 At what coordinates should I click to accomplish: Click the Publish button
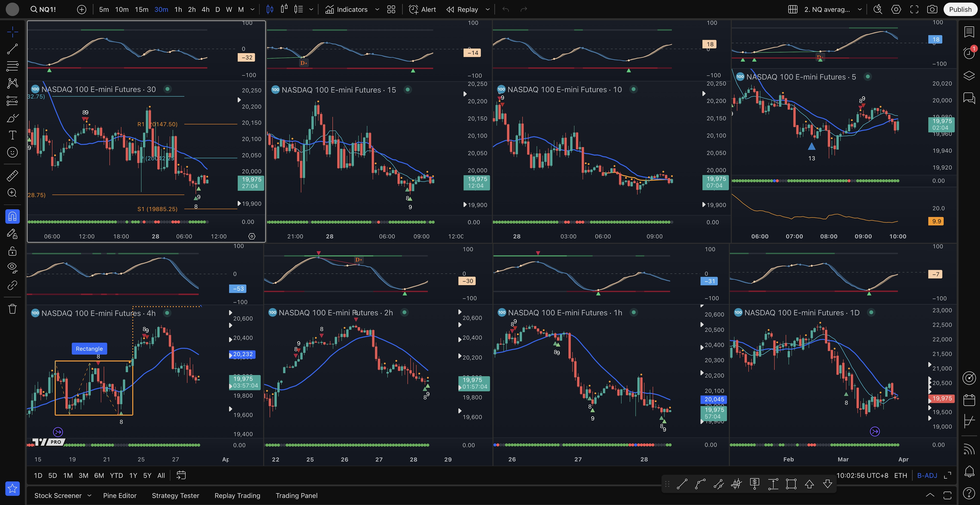click(960, 9)
